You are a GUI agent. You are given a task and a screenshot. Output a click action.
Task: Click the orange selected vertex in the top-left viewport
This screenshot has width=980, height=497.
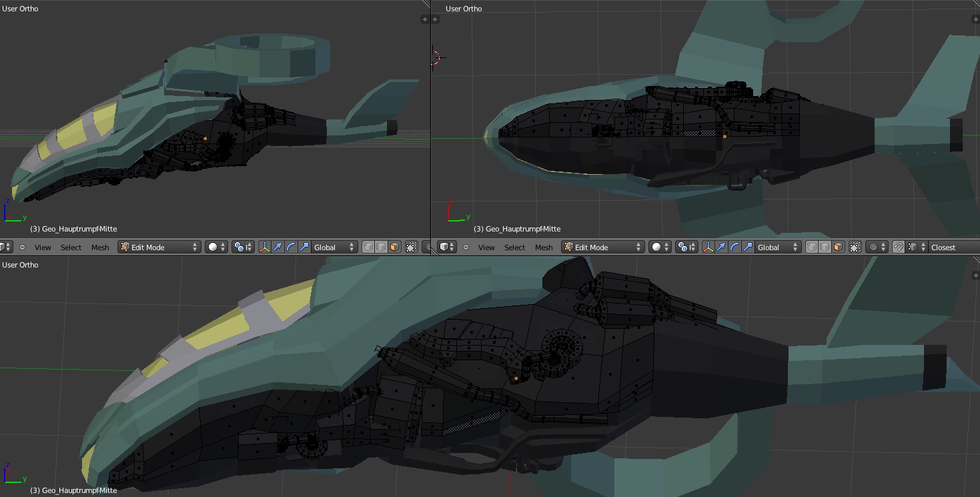coord(205,139)
